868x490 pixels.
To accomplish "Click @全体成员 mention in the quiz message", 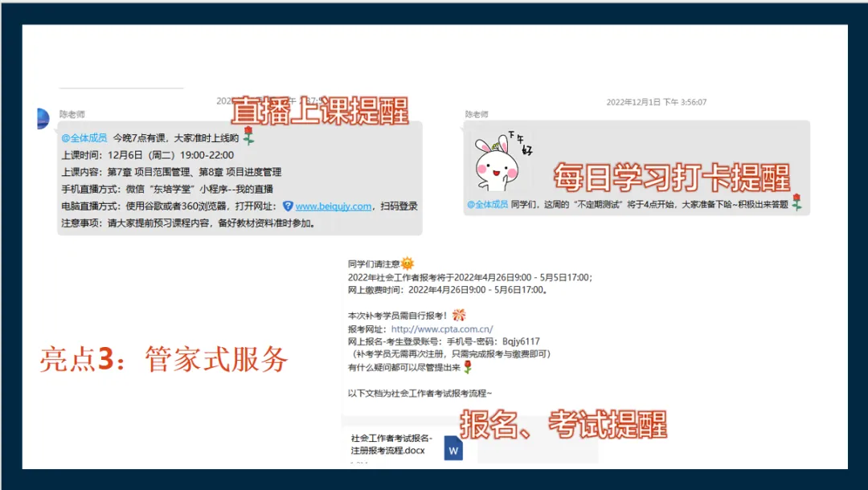I will [x=487, y=205].
